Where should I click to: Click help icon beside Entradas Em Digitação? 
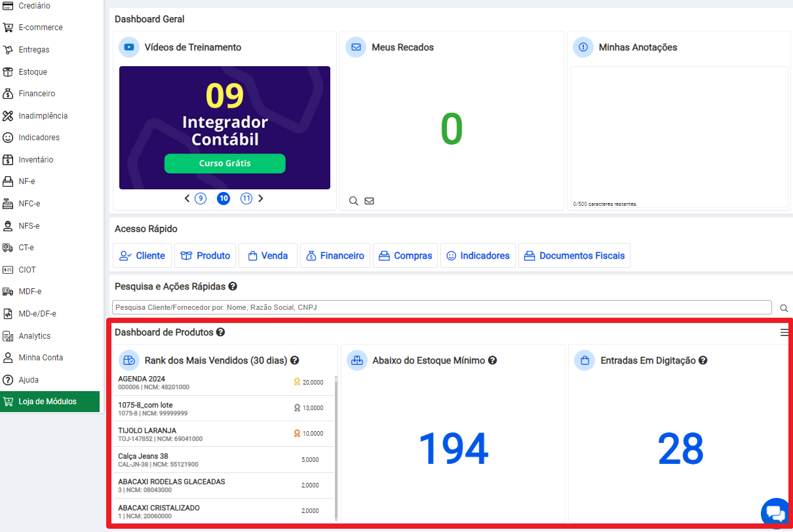point(703,360)
